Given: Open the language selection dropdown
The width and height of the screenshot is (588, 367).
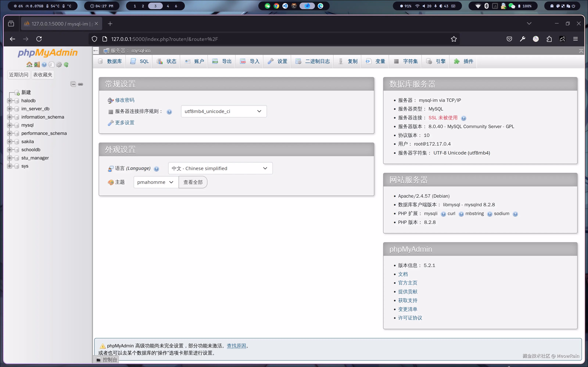Looking at the screenshot, I should click(x=220, y=168).
